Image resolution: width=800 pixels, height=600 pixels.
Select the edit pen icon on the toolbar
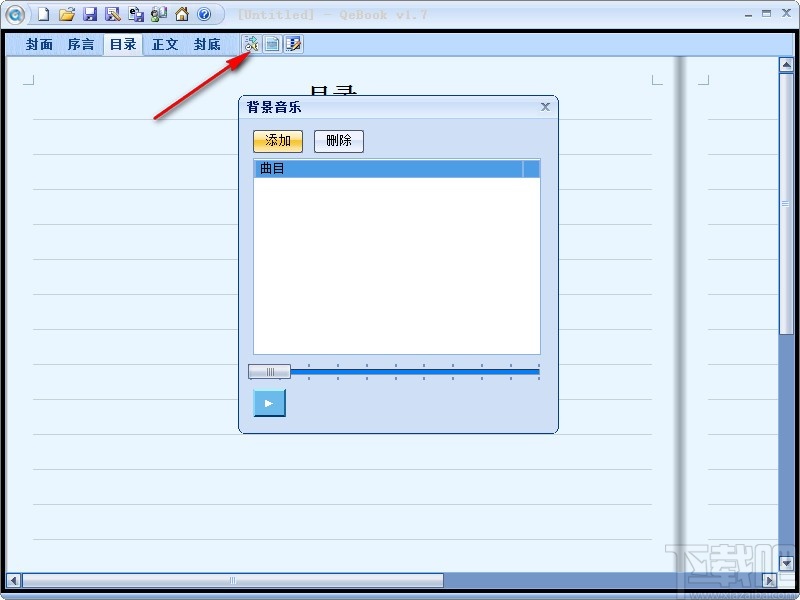pos(291,43)
